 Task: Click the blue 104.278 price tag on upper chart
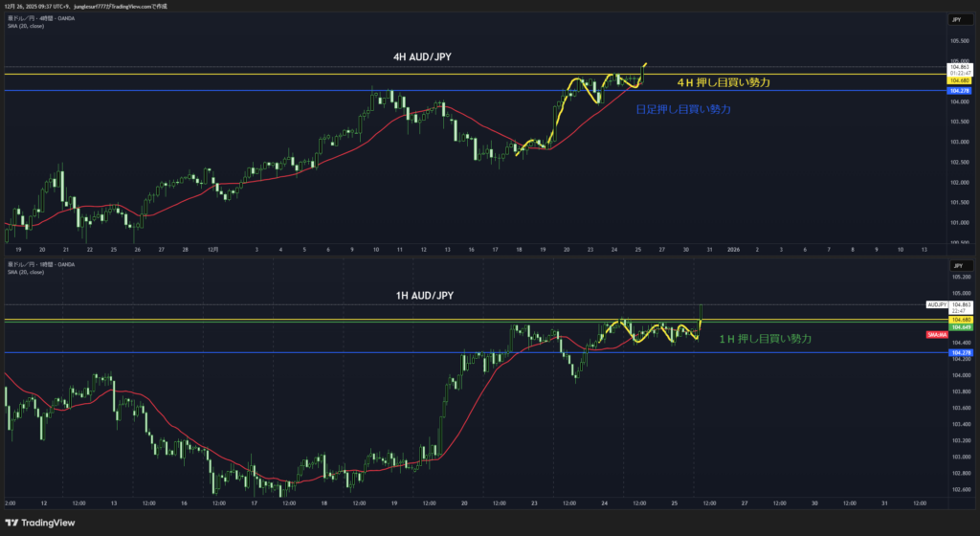[958, 91]
